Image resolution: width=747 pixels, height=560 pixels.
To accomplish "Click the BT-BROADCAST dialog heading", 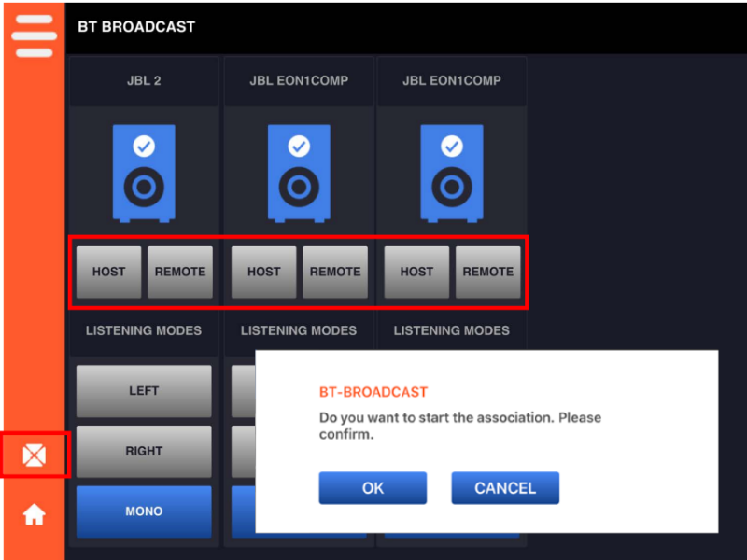I will pyautogui.click(x=373, y=392).
